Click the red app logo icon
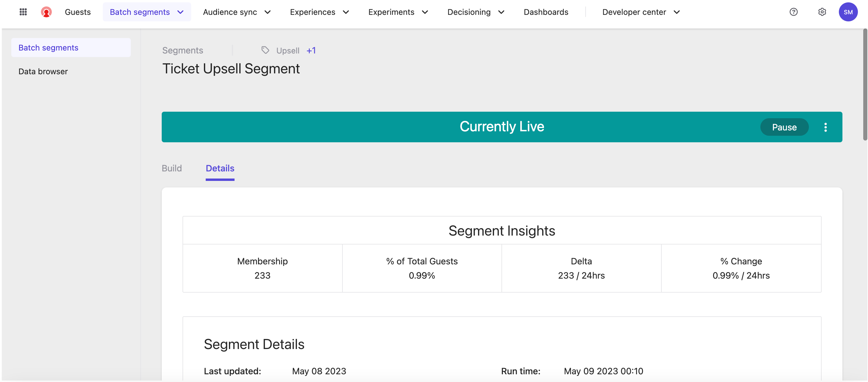 click(x=46, y=12)
